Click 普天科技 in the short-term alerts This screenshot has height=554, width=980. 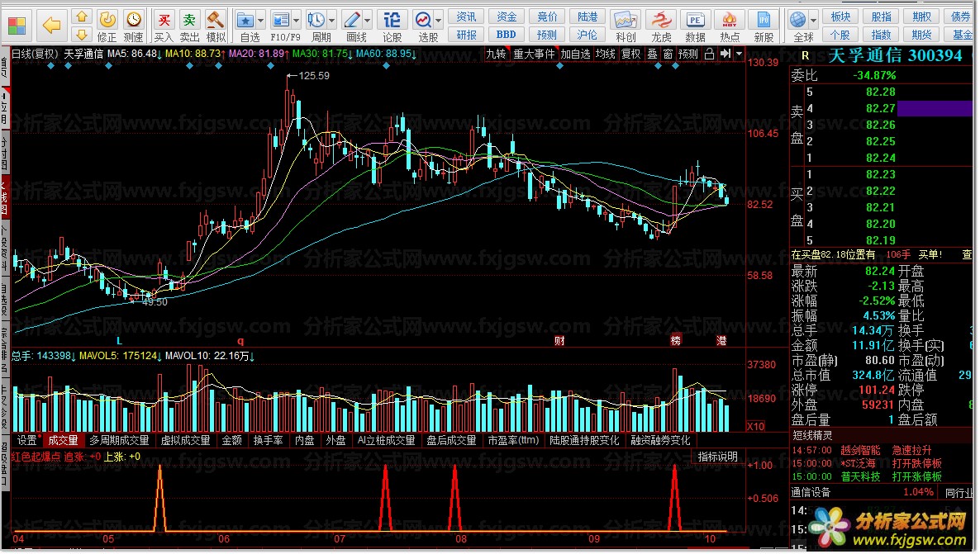(860, 476)
